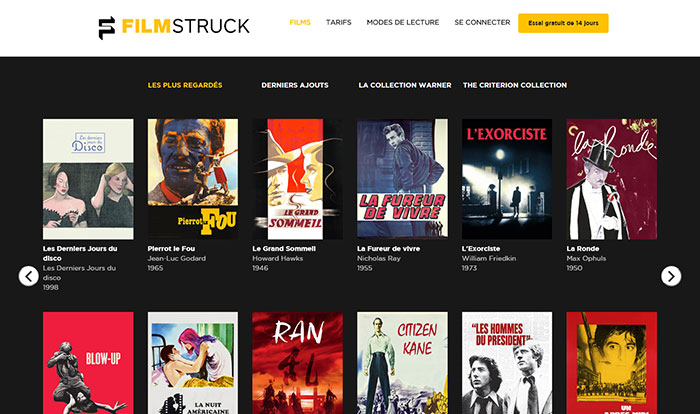700x414 pixels.
Task: Open Modes de lecture page
Action: click(403, 22)
